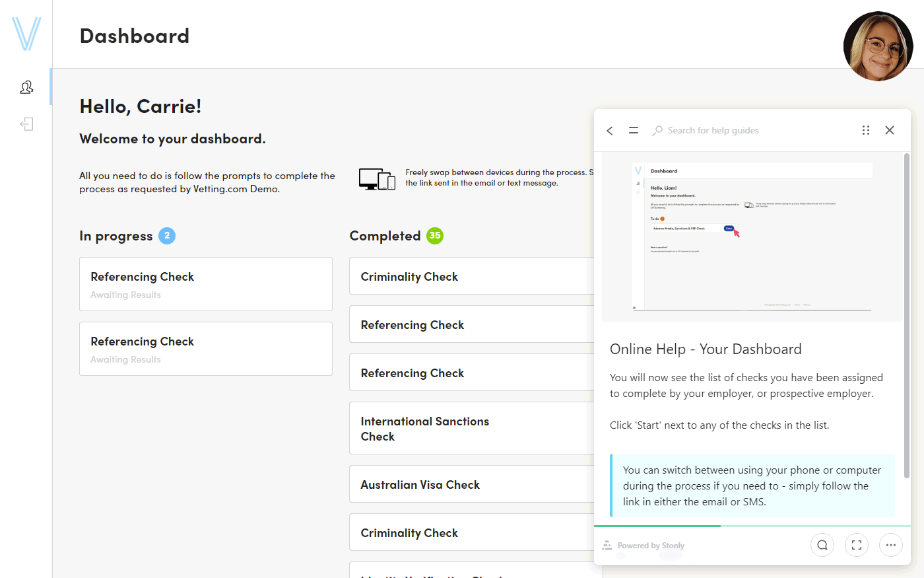Click the Vetting.com V logo
924x578 pixels.
26,34
